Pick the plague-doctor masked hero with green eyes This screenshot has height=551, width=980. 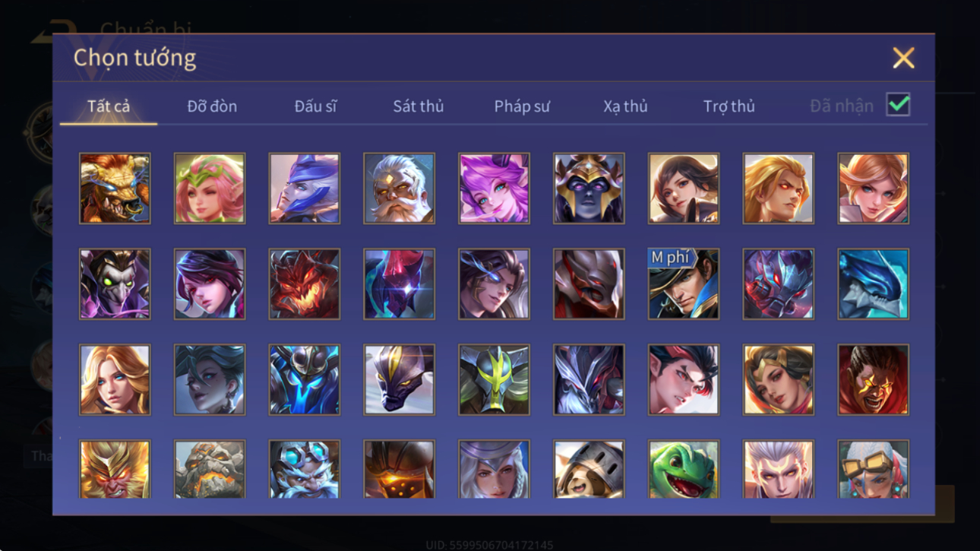(x=115, y=283)
